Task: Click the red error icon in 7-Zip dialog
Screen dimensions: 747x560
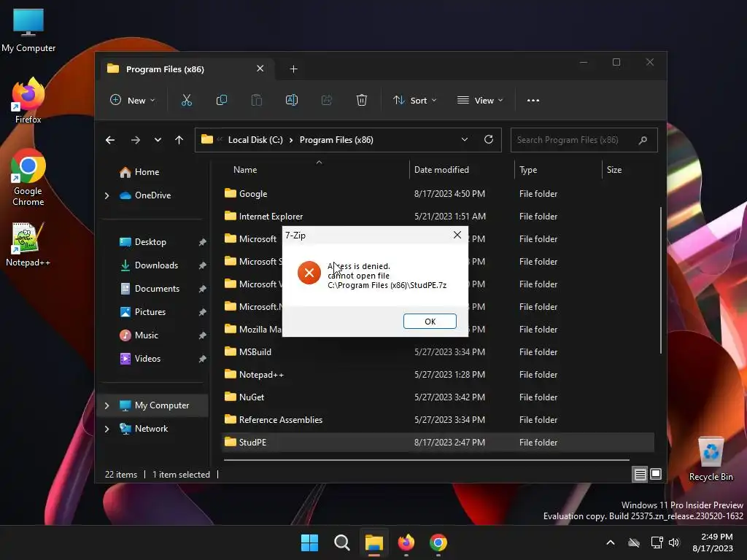Action: (309, 273)
